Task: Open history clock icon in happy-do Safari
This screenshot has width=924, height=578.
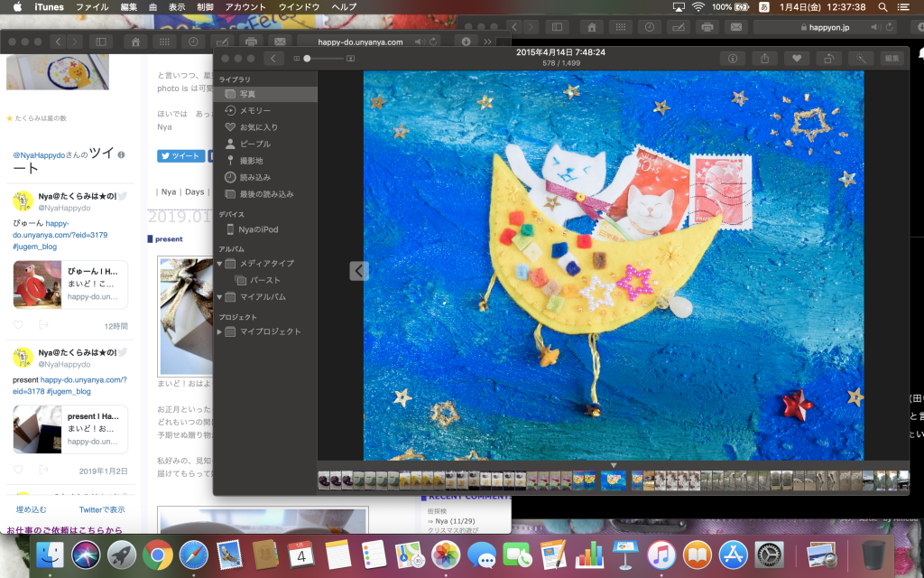Action: pyautogui.click(x=193, y=42)
